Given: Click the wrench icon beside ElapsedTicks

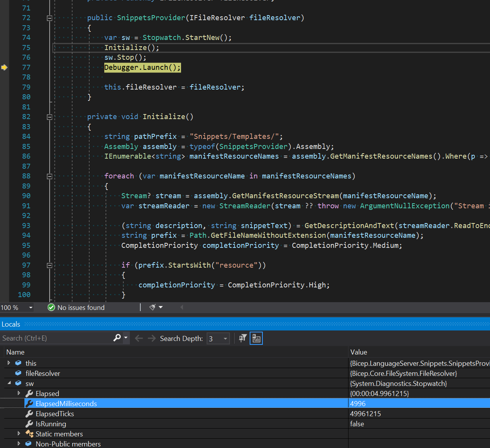Looking at the screenshot, I should pos(29,413).
